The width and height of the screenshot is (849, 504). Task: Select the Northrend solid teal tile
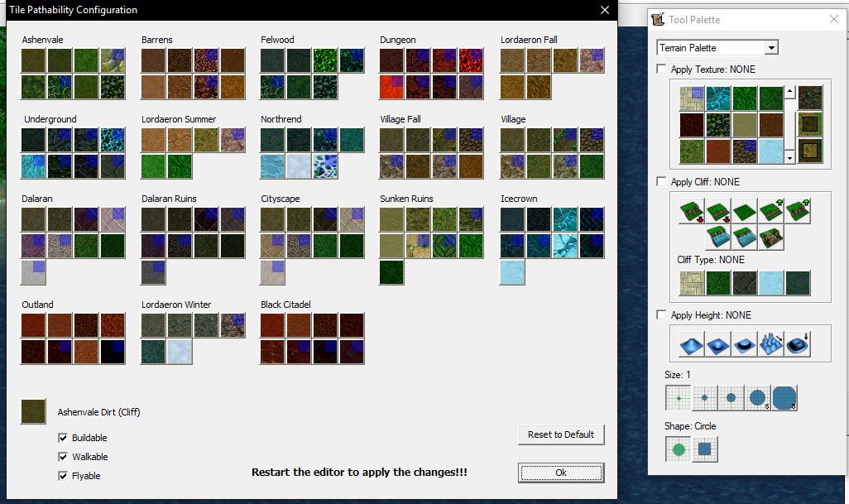tap(352, 140)
